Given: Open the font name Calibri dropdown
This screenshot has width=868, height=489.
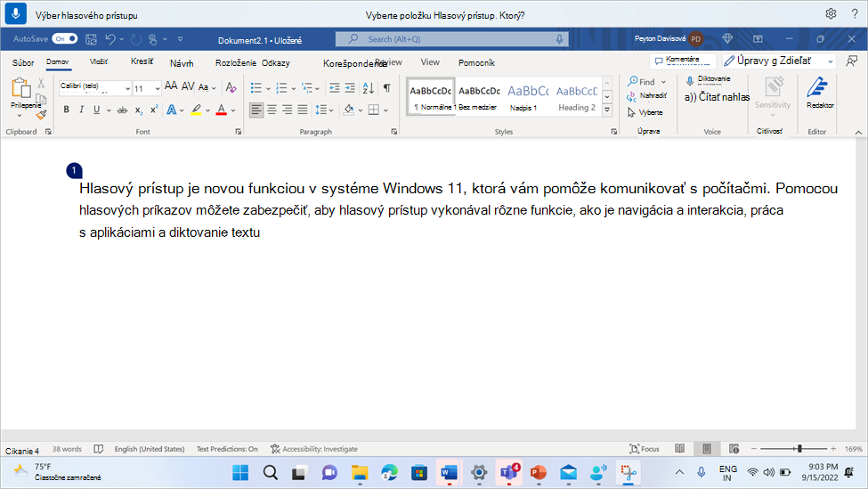Looking at the screenshot, I should (126, 88).
